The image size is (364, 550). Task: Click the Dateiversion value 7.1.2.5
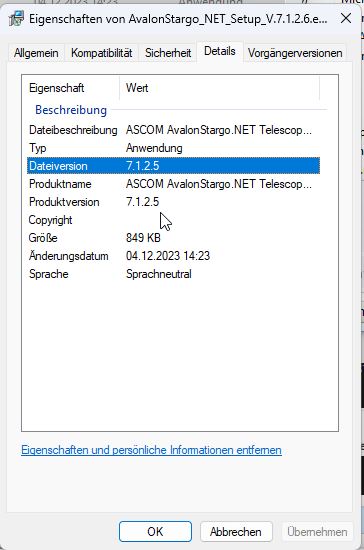tap(142, 166)
